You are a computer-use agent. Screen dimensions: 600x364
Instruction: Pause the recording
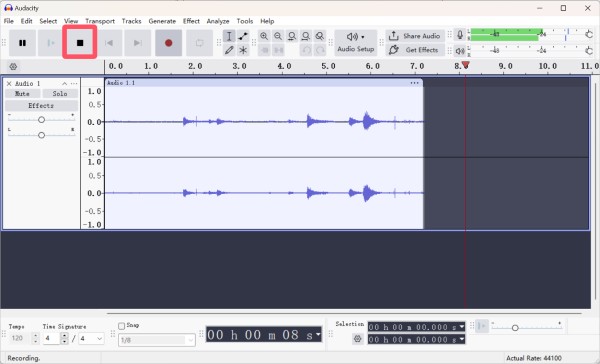click(x=23, y=43)
